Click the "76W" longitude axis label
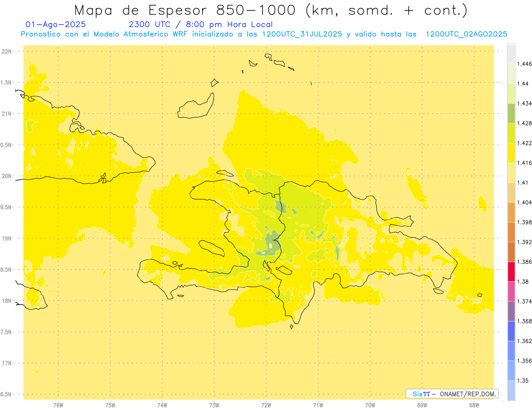Viewport: 532px width, 411px height. pyautogui.click(x=58, y=405)
